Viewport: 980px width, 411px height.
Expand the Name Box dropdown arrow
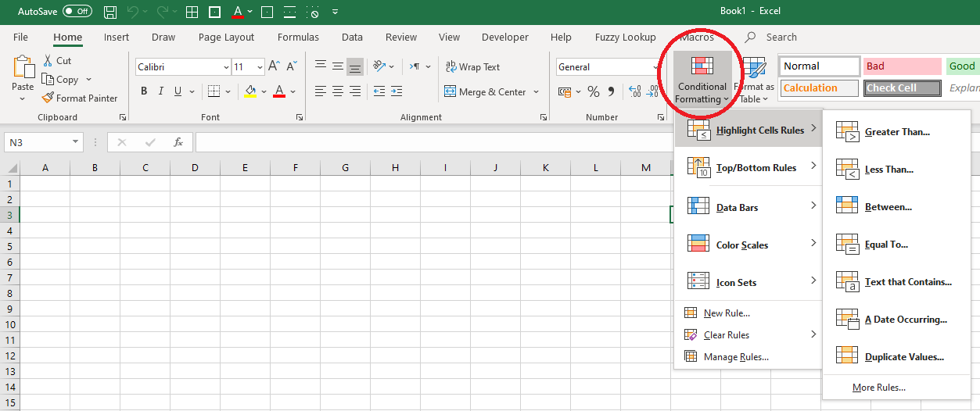75,142
